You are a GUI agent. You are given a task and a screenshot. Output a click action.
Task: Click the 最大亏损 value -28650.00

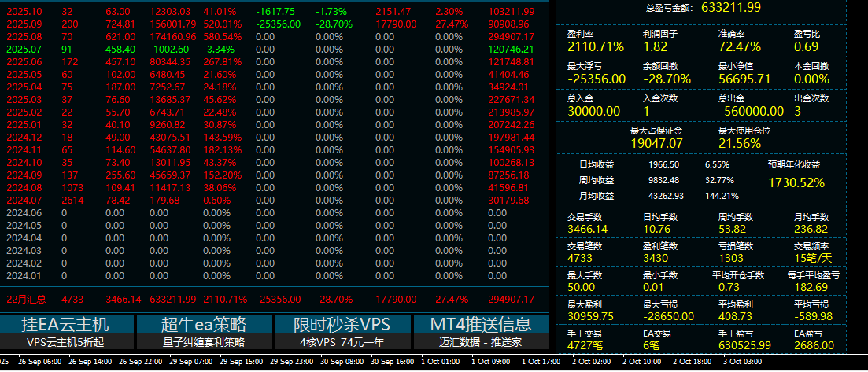669,316
